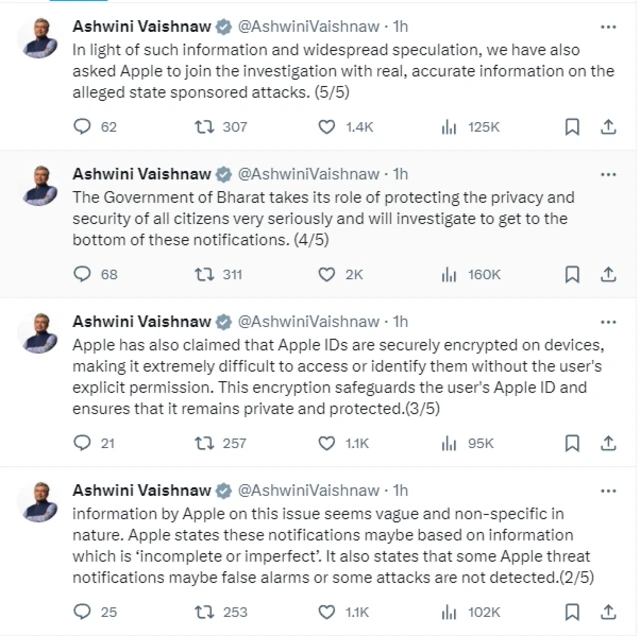
Task: Retweet the (3/5) Apple IDs encryption tweet
Action: point(204,443)
